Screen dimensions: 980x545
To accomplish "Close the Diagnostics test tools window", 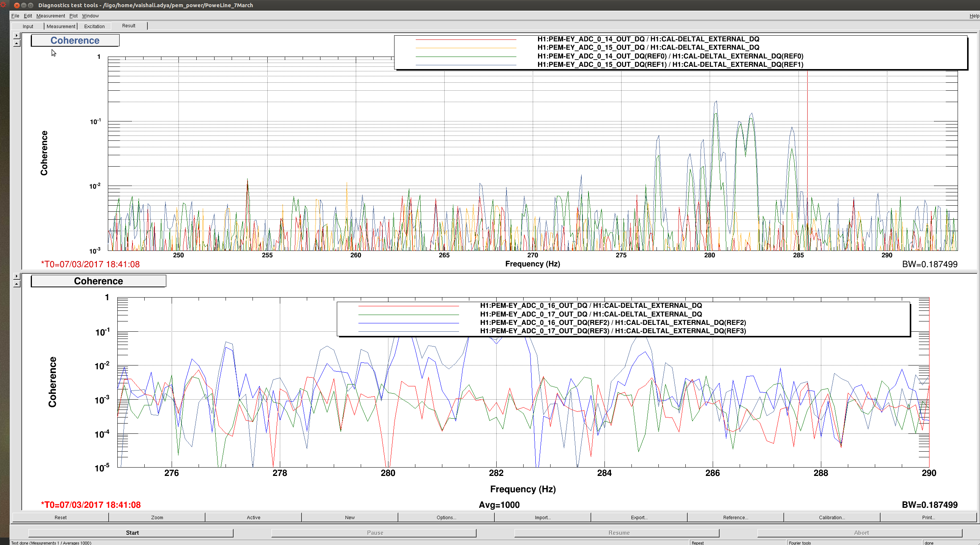I will coord(17,5).
